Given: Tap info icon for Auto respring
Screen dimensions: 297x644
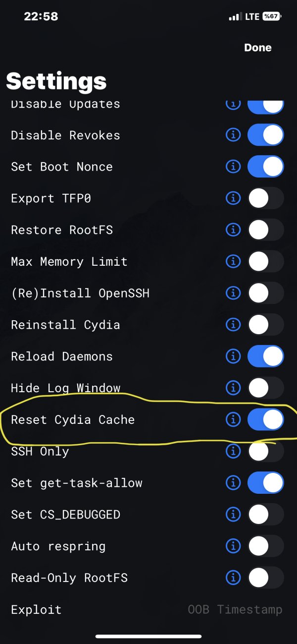Looking at the screenshot, I should click(232, 546).
